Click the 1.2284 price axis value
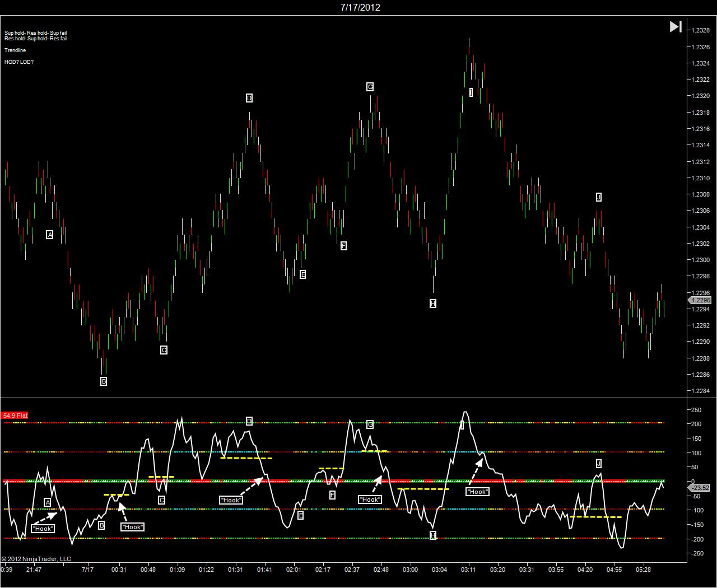 (x=701, y=391)
